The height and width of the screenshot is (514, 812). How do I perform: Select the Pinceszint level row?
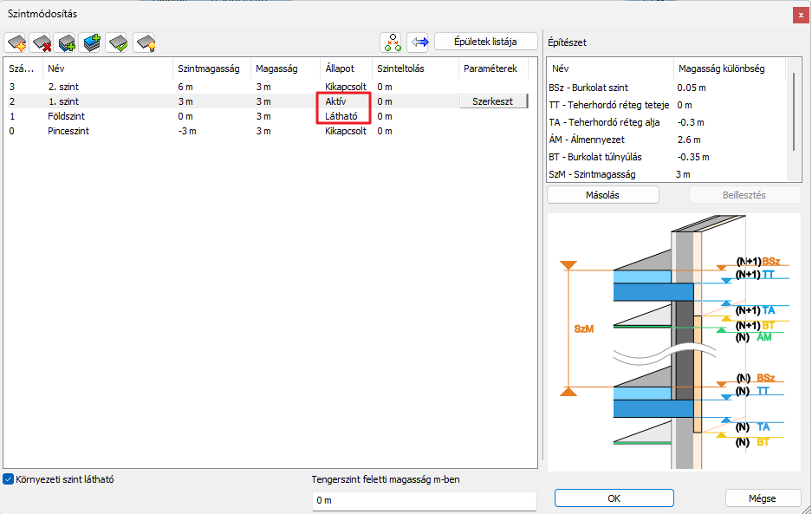68,131
